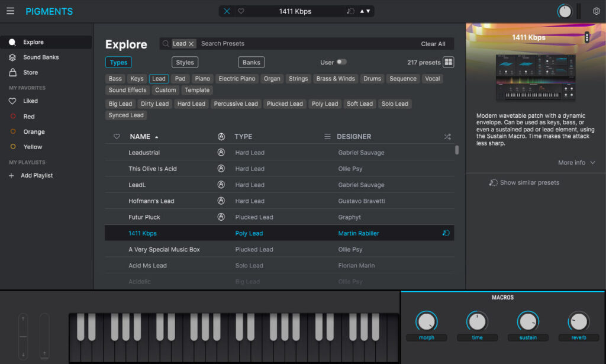Viewport: 606px width, 364px height.
Task: Switch to the grid view icon
Action: pos(449,62)
